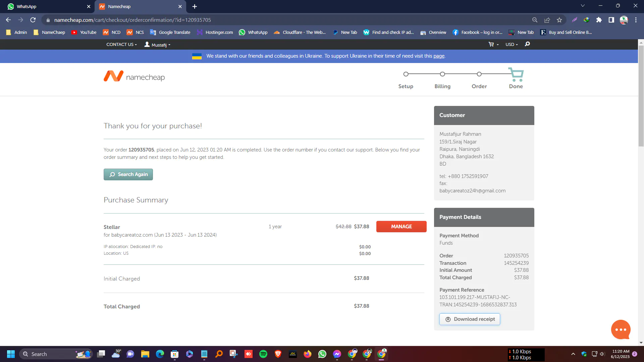Open the Facebook log in bookmark
644x362 pixels.
click(477, 32)
